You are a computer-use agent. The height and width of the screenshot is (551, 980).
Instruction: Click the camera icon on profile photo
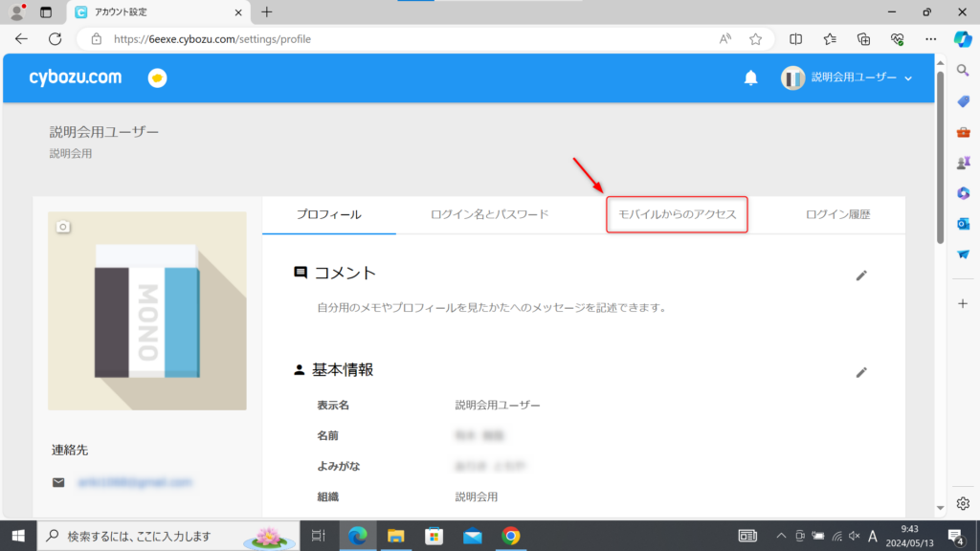point(63,227)
